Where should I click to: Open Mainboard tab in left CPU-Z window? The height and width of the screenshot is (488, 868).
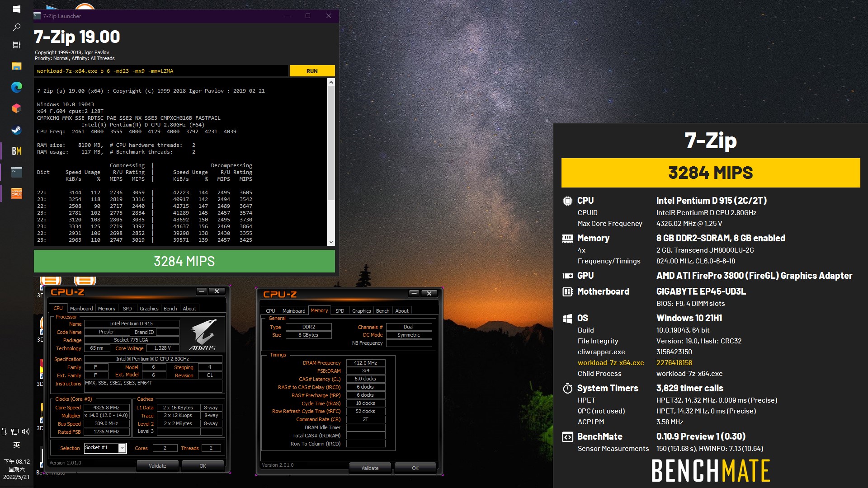coord(81,309)
